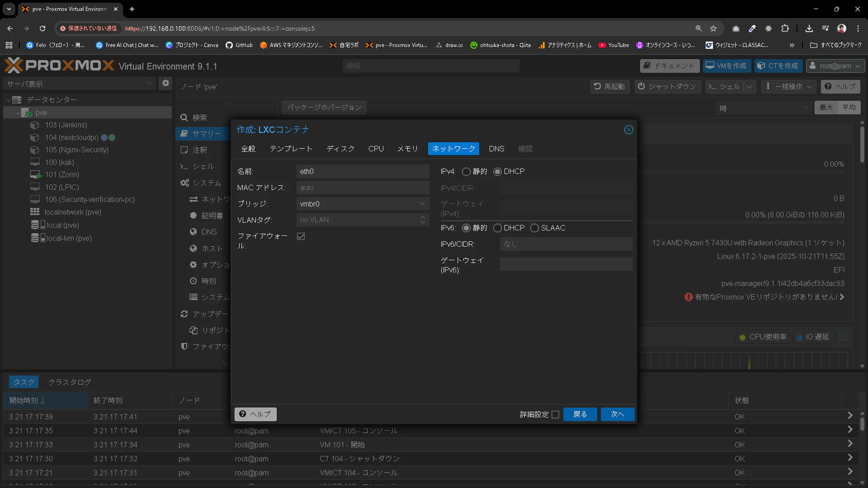Select the IPv6 SLAAC radio option
The width and height of the screenshot is (868, 488).
(x=534, y=228)
